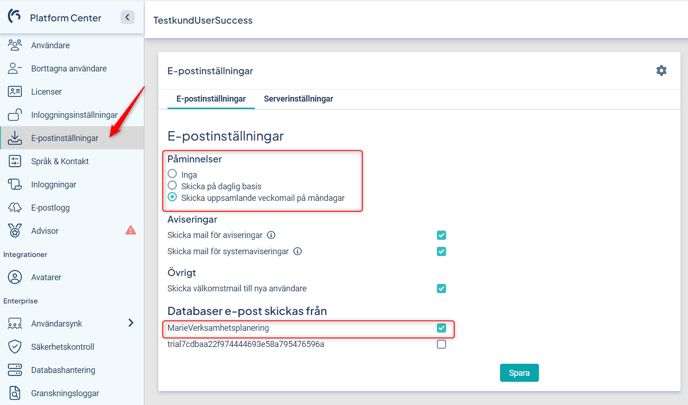Screen dimensions: 688x405
Task: Open the Avatarer profile icon
Action: click(x=14, y=277)
